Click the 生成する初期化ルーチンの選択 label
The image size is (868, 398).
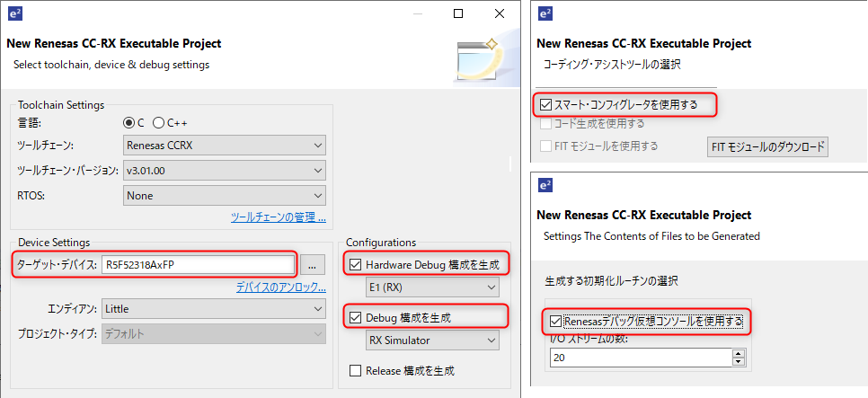point(611,281)
